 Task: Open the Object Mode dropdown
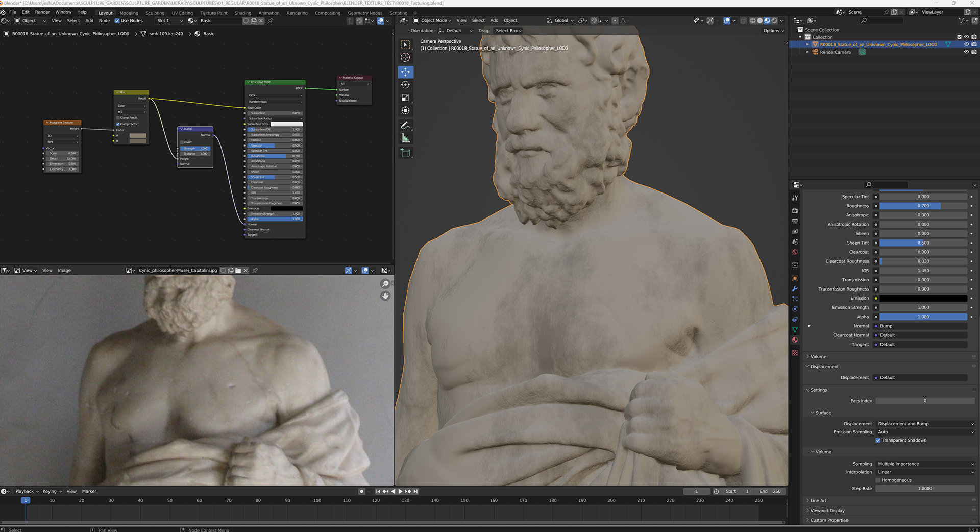coord(432,21)
